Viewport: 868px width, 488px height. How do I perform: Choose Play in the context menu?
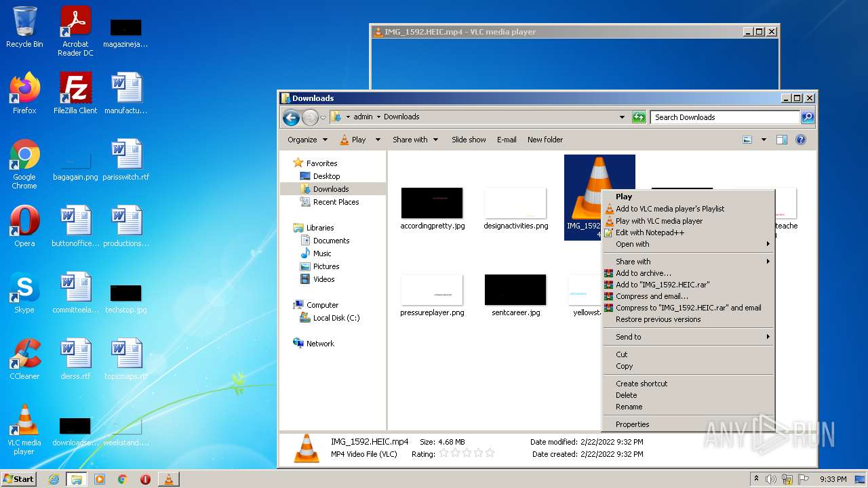point(688,197)
